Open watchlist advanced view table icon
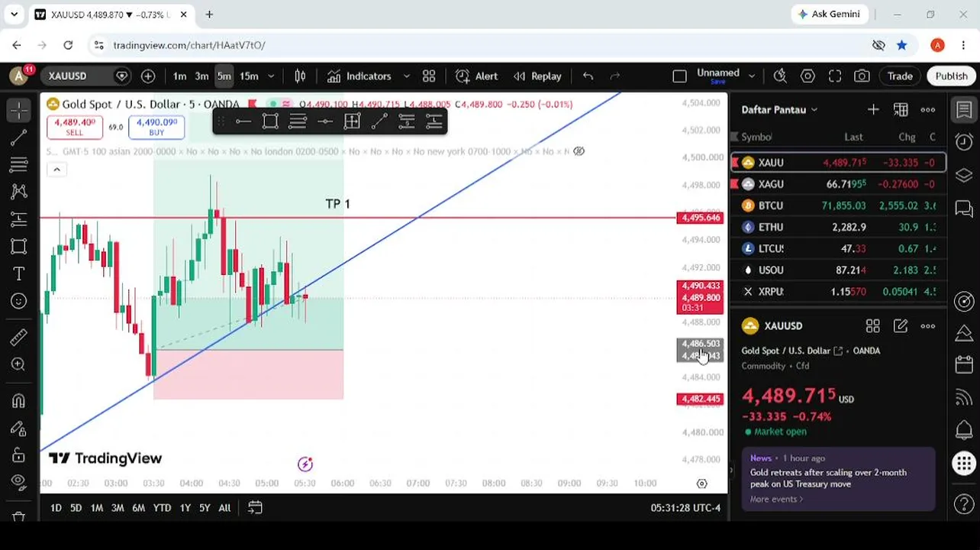Viewport: 980px width, 550px height. [x=901, y=109]
